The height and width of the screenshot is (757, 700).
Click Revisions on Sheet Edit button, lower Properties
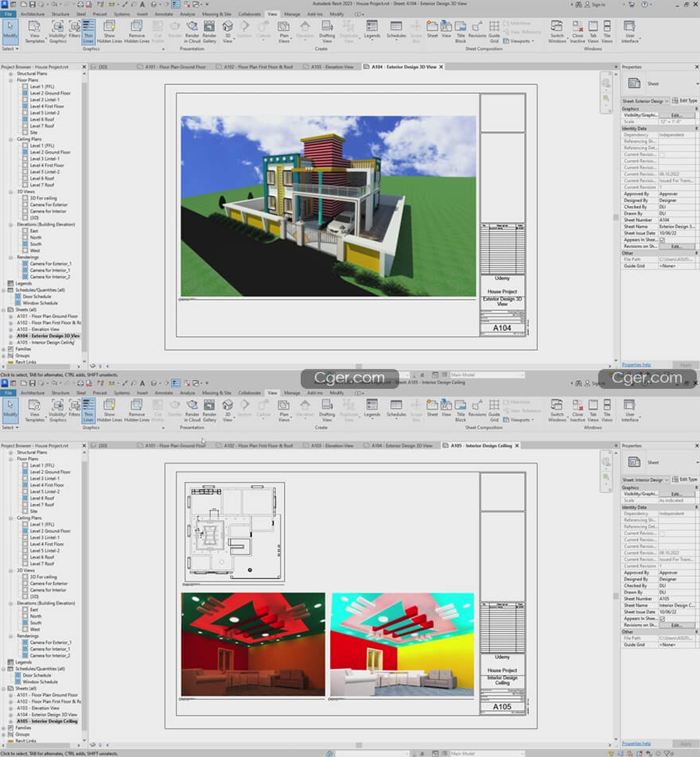click(676, 625)
